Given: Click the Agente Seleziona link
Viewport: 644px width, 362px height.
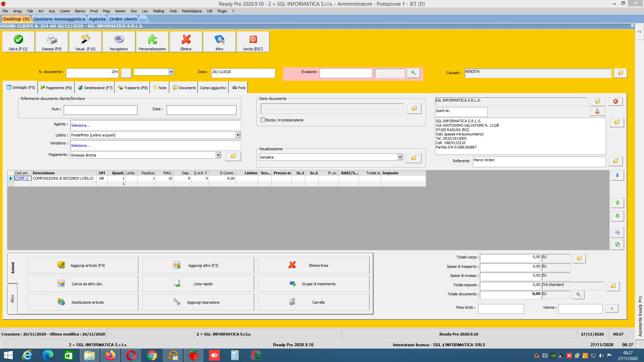Looking at the screenshot, I should click(x=80, y=125).
